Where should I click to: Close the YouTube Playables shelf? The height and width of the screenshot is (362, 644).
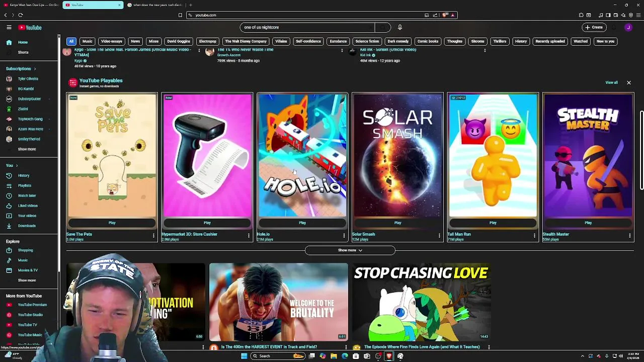[x=628, y=82]
